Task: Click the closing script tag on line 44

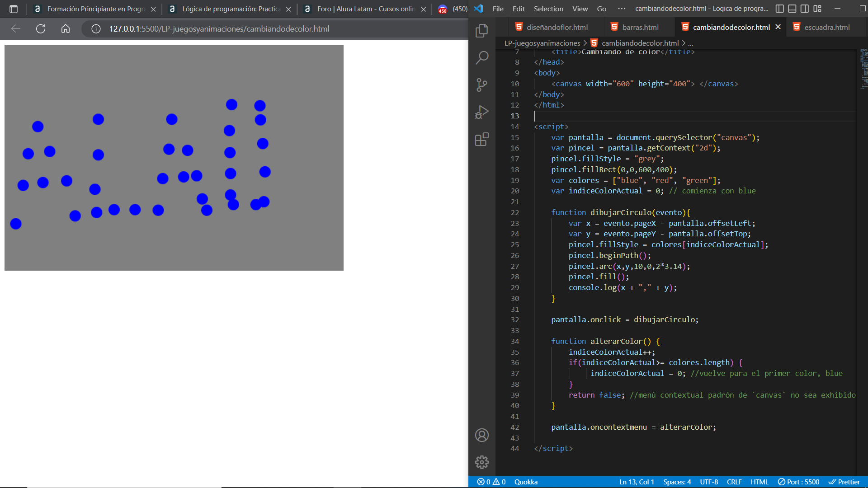Action: click(553, 448)
